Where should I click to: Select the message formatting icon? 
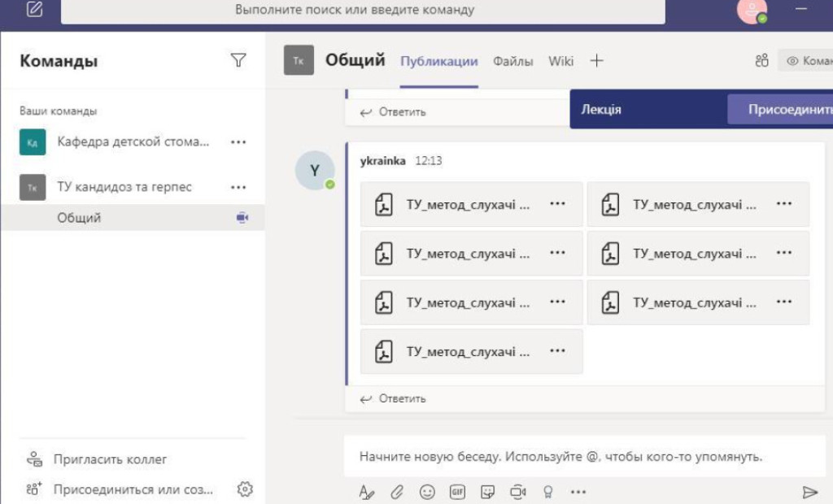tap(366, 492)
